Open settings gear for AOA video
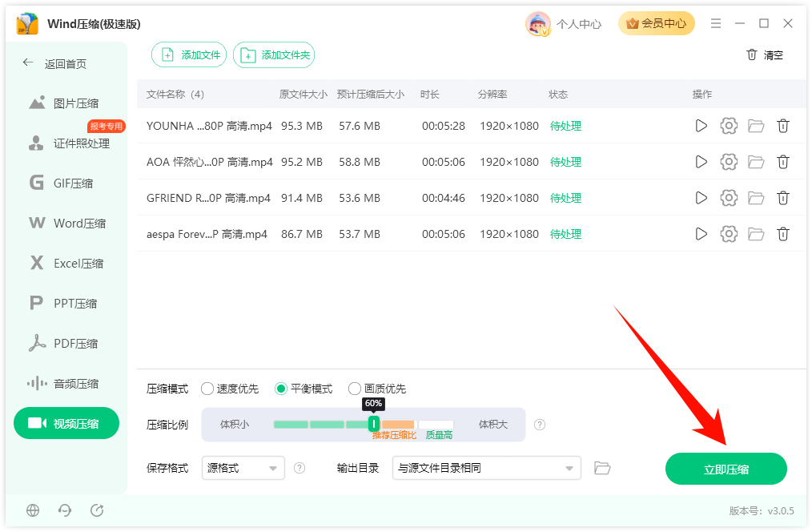This screenshot has width=812, height=532. tap(729, 162)
